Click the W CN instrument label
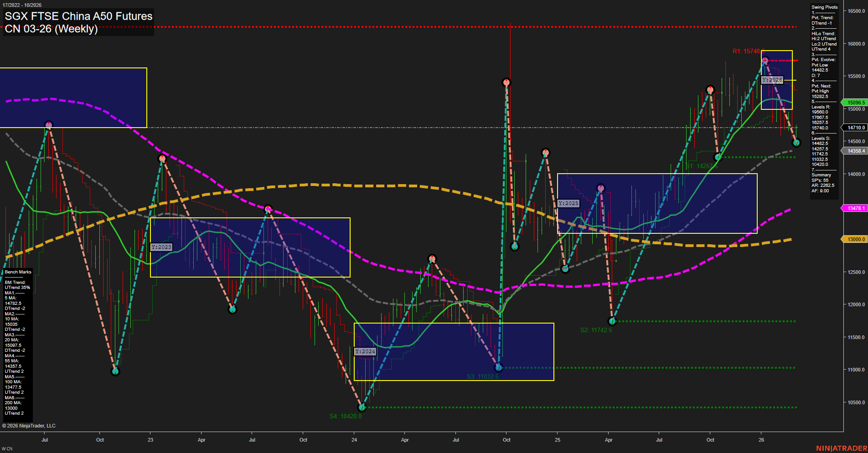Image resolution: width=868 pixels, height=453 pixels. coord(6,448)
